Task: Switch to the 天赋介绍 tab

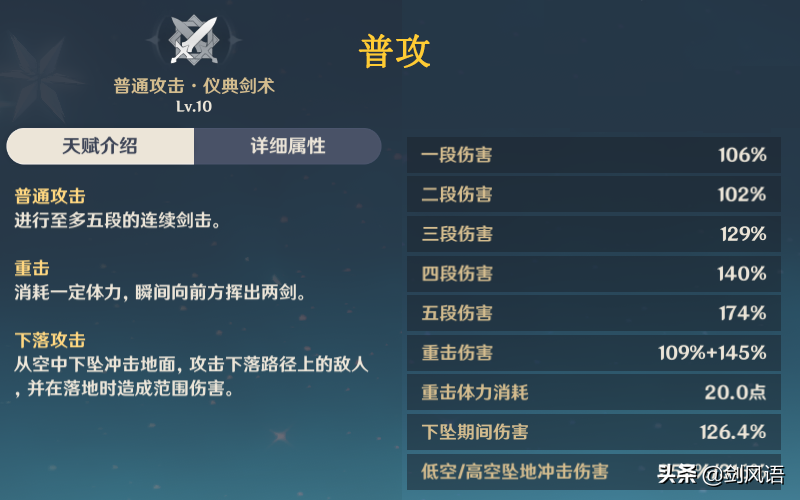Action: tap(100, 146)
